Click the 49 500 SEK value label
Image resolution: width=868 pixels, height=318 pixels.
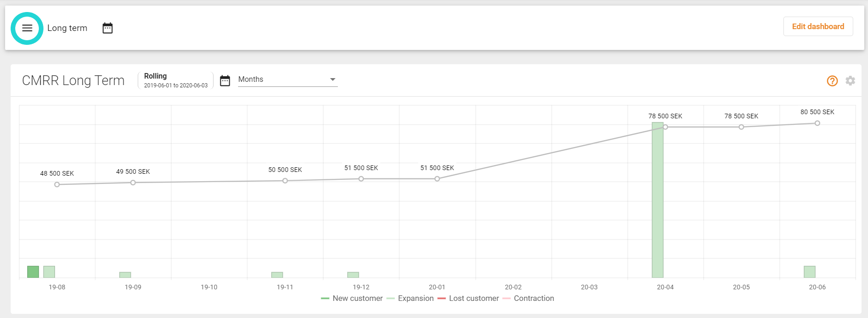pos(133,171)
